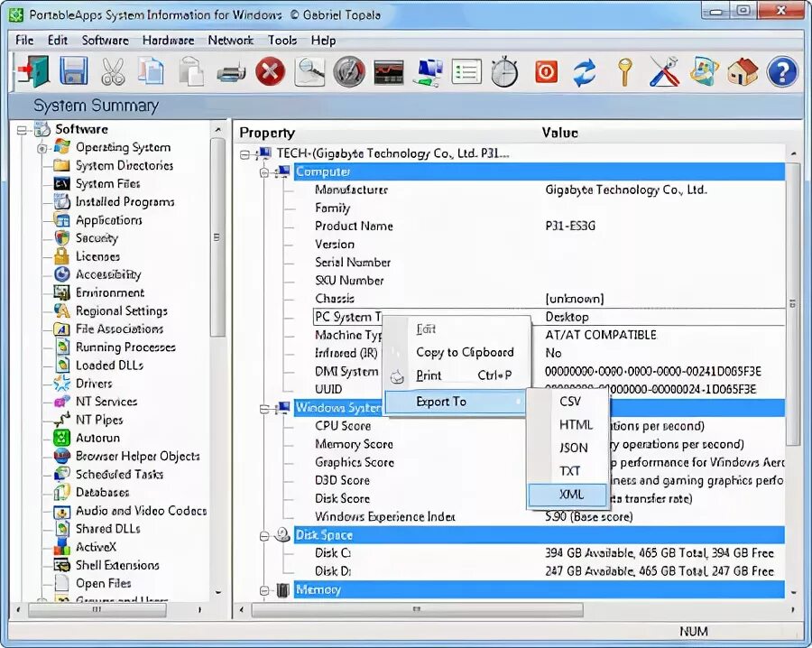The image size is (812, 648).
Task: Select the Security shield tree item
Action: [97, 238]
